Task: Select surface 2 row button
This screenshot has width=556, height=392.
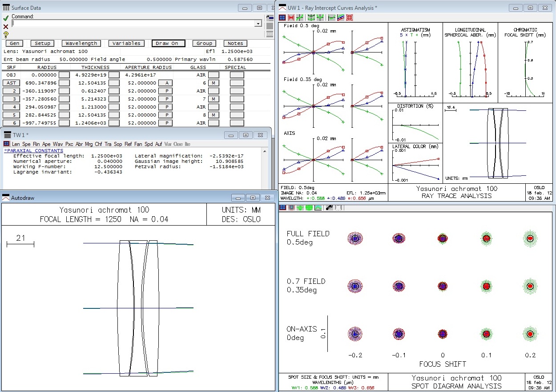Action: (11, 91)
